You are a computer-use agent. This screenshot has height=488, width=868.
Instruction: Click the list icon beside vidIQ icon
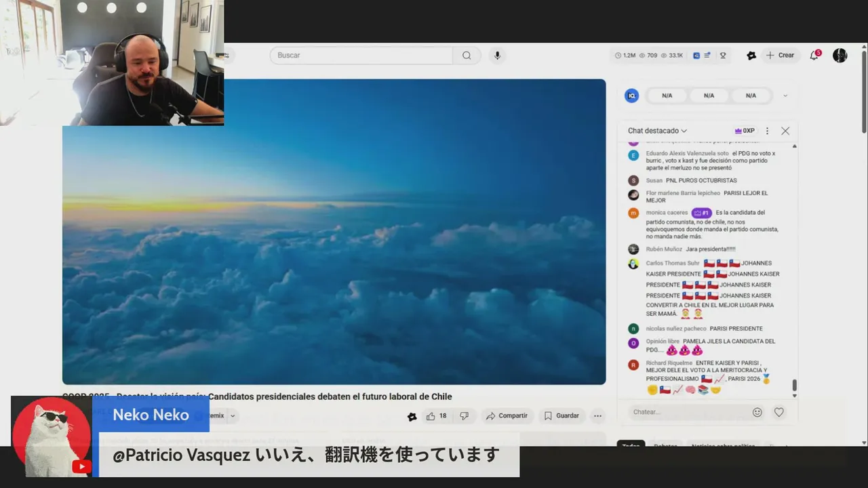pyautogui.click(x=707, y=56)
